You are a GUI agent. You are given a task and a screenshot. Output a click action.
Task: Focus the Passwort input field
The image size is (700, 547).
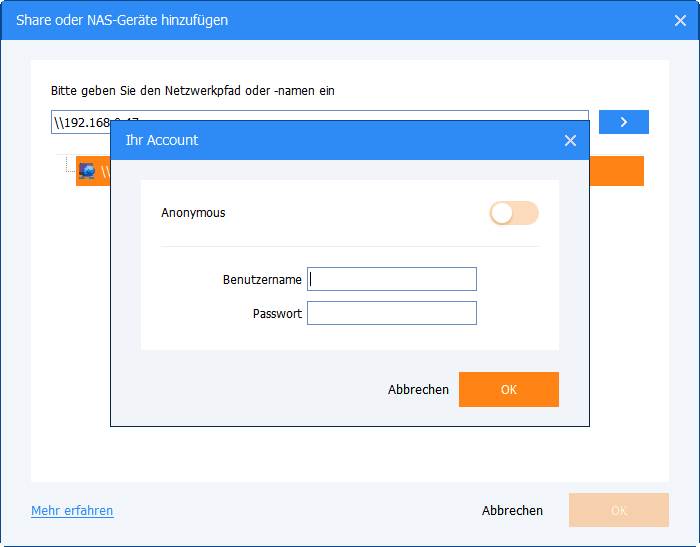click(x=392, y=314)
